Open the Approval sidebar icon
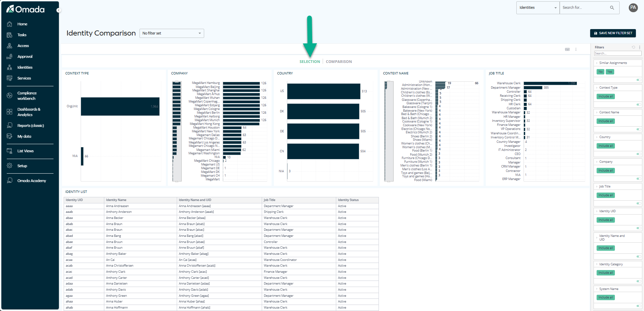 tap(9, 57)
